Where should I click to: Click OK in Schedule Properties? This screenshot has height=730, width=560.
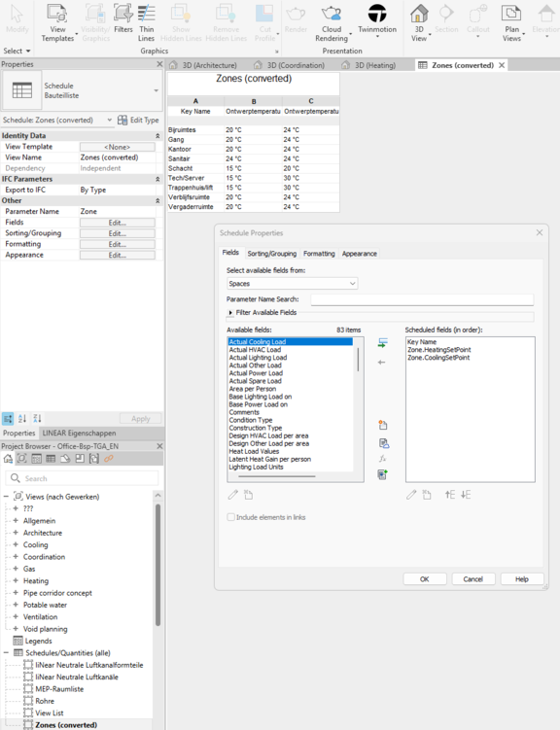(x=425, y=579)
